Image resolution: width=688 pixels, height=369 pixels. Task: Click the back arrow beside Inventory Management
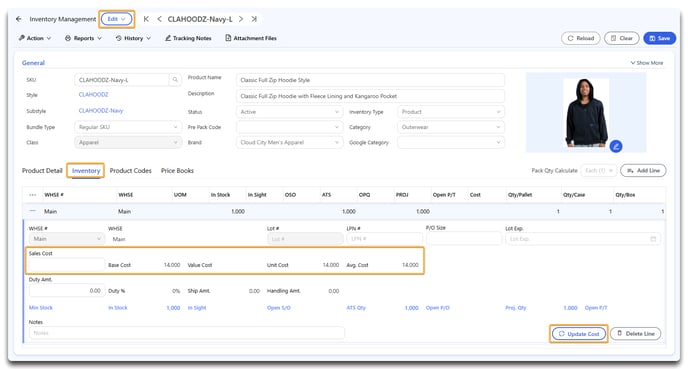tap(18, 19)
